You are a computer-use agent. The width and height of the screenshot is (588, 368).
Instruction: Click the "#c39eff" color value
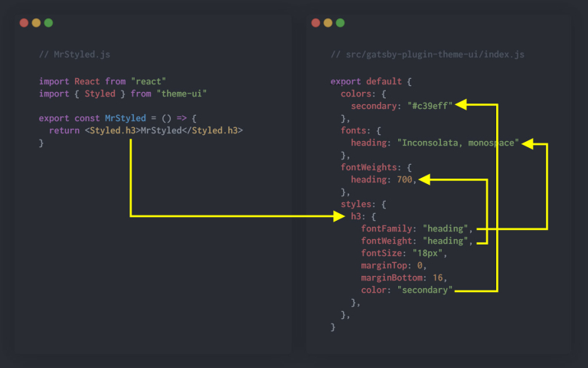pyautogui.click(x=430, y=106)
